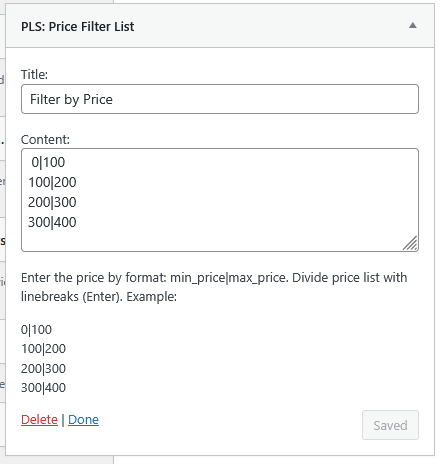Viewport: 440px width, 464px height.
Task: Click the resize grip of Content textarea
Action: (x=411, y=243)
